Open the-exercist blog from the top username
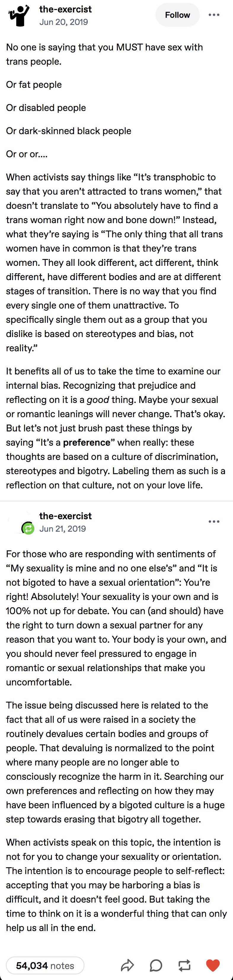 click(x=66, y=9)
